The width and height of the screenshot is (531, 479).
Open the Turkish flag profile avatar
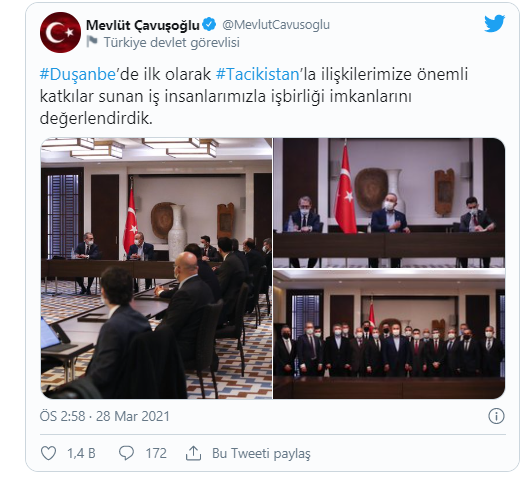(61, 33)
